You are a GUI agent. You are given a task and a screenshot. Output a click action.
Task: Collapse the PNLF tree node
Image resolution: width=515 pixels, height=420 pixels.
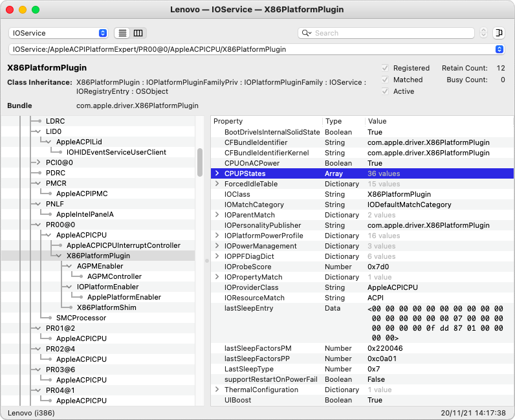38,204
